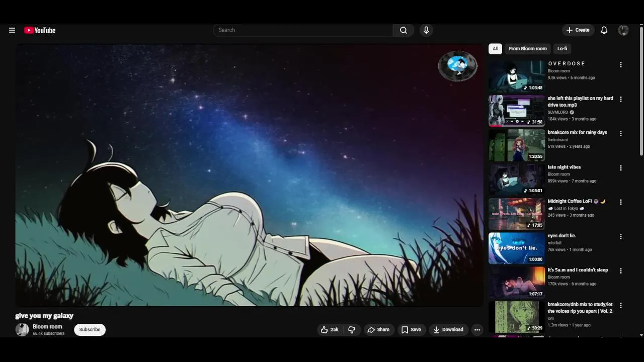The image size is (644, 362).
Task: Click the search magnifier button
Action: click(404, 30)
